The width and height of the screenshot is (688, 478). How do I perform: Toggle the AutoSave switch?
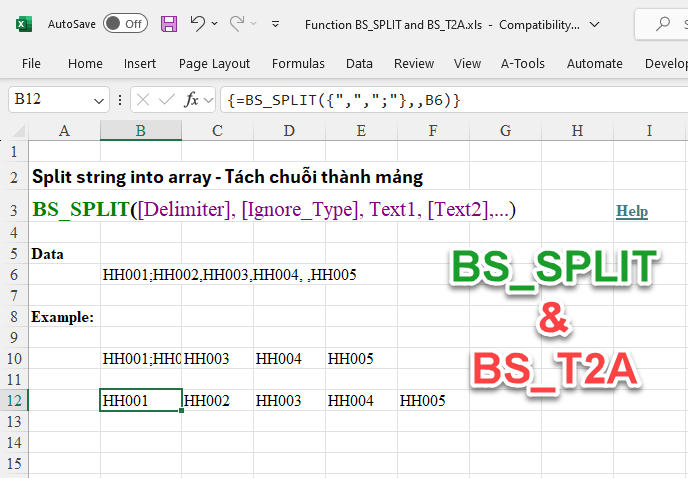coord(125,23)
